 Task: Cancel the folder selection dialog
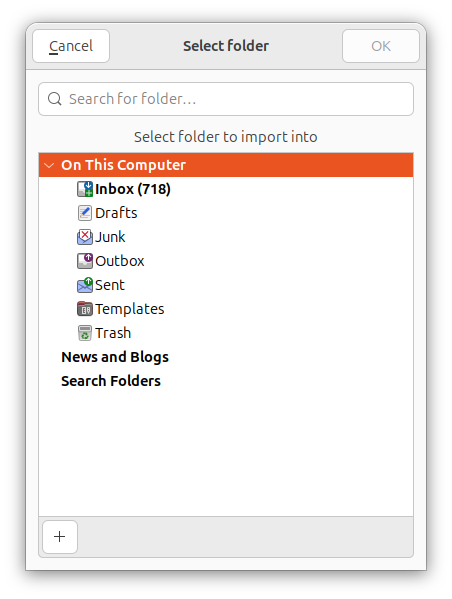point(71,46)
